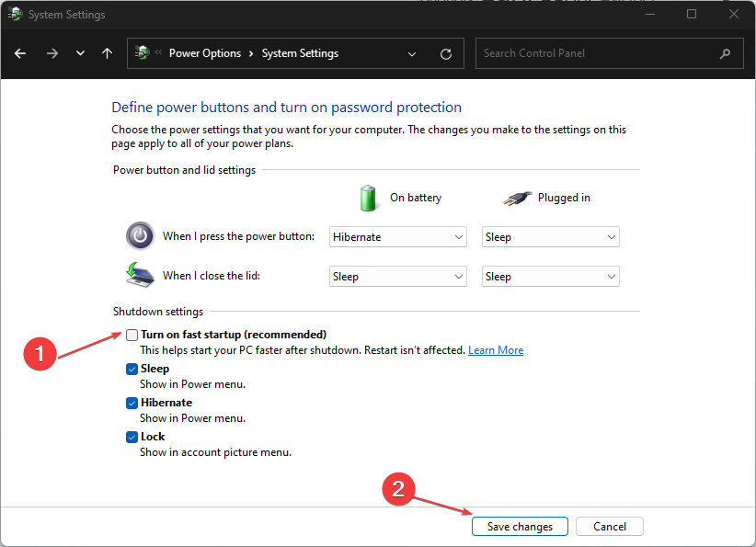756x547 pixels.
Task: Select System Settings breadcrumb item
Action: (300, 53)
